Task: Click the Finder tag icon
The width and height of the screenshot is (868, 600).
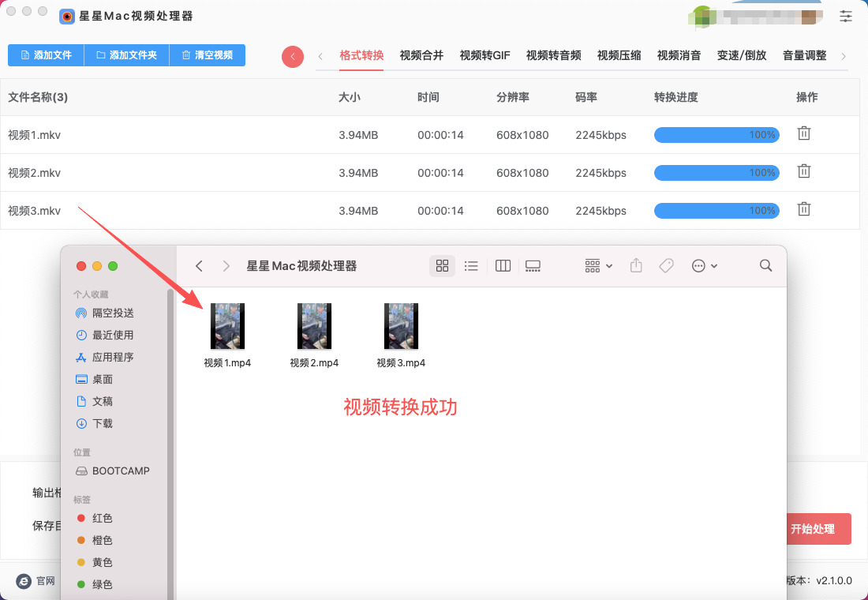Action: [667, 266]
